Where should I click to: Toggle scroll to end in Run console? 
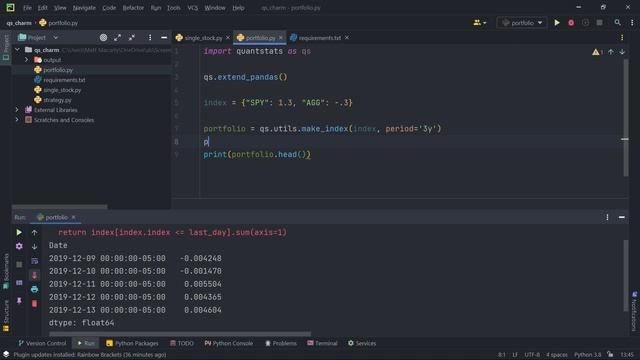[34, 275]
